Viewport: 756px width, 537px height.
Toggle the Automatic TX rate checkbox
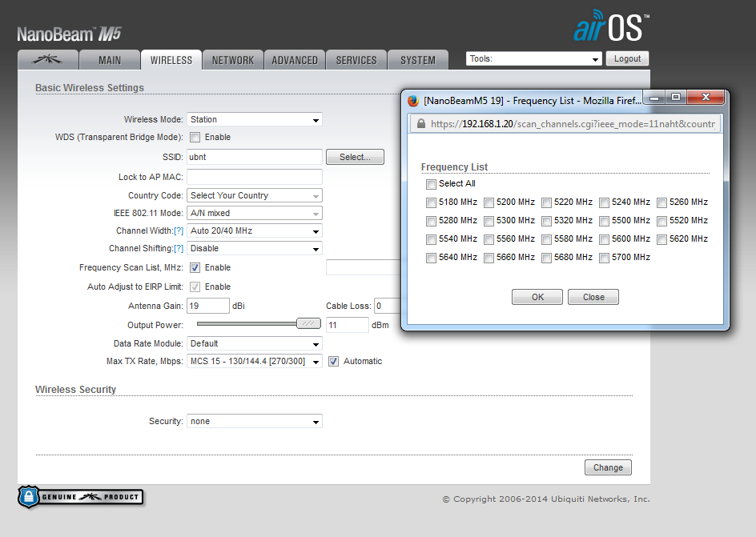coord(333,362)
